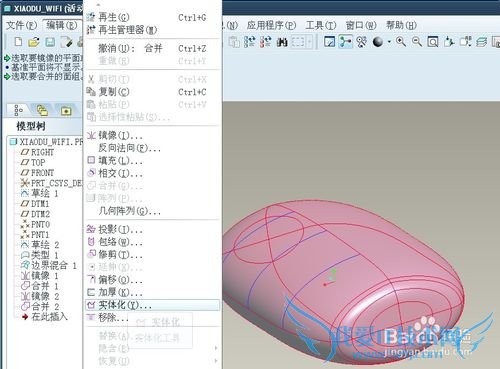Open the 应用程序(P) menu
Screen dimensions: 500x369
(271, 25)
